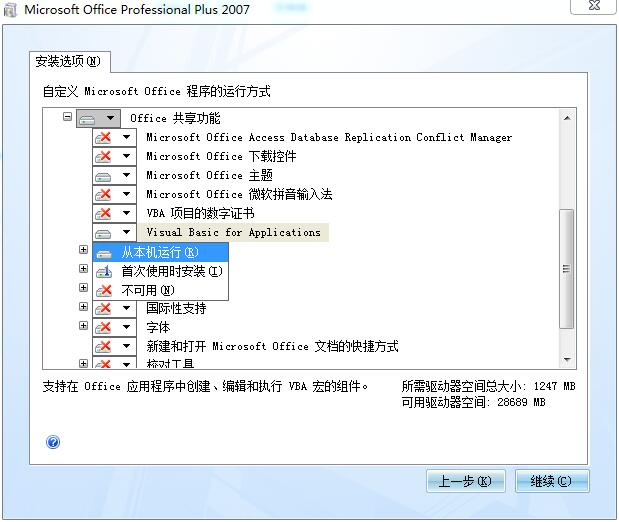619x522 pixels.
Task: Expand the tree node next to 不可用 menu
Action: point(83,287)
